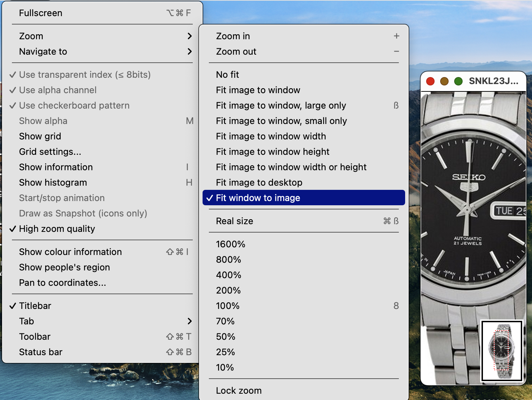Toggle Fit window to image option
Image resolution: width=532 pixels, height=400 pixels.
pyautogui.click(x=258, y=198)
